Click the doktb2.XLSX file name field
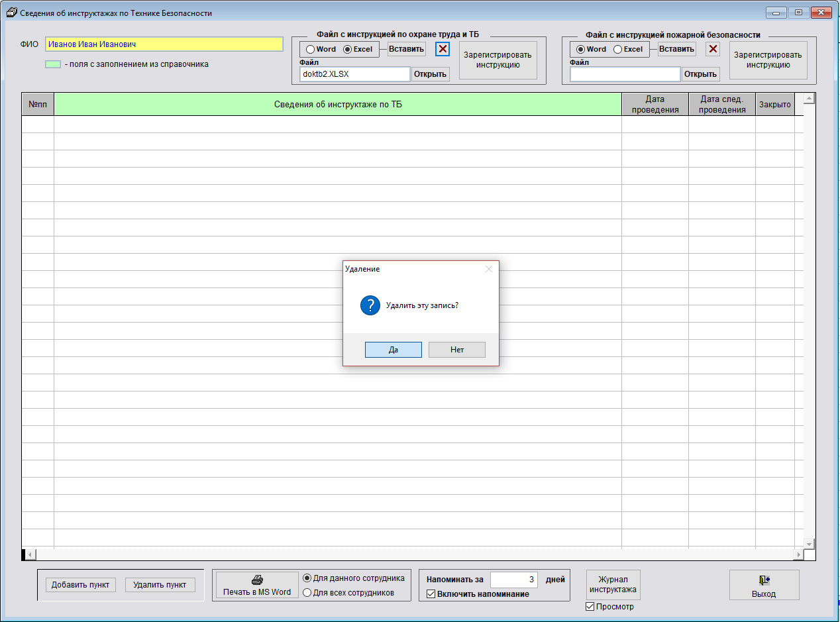 click(x=354, y=74)
